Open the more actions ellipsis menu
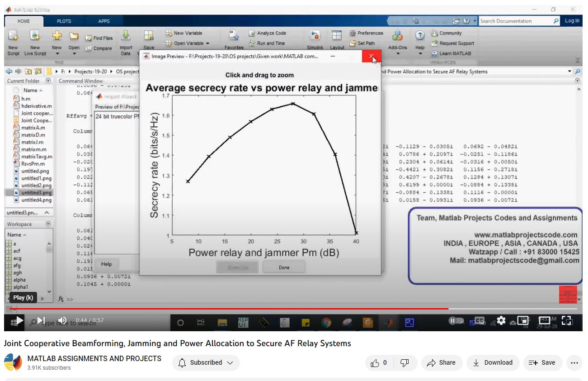The width and height of the screenshot is (588, 381). tap(574, 362)
